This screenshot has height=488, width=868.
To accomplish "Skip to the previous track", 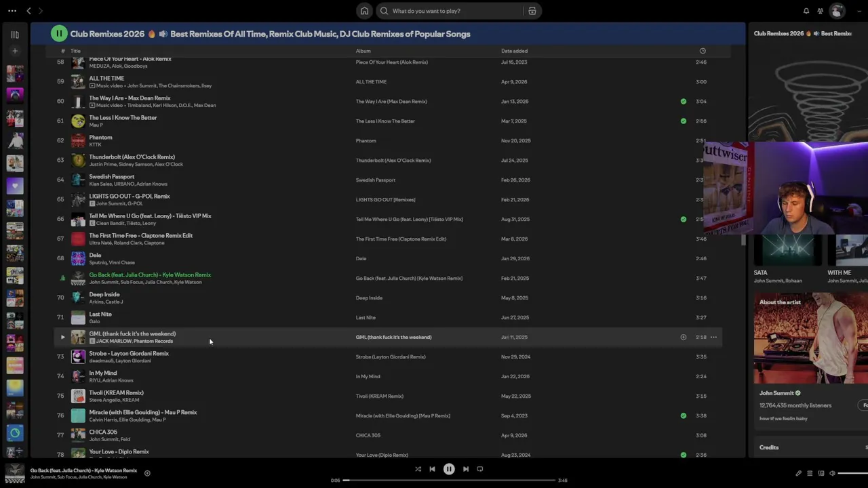I will (x=432, y=469).
